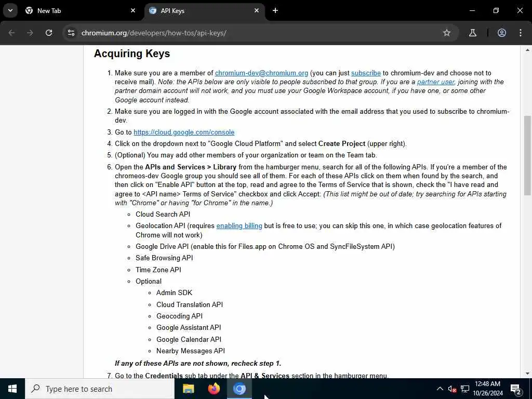Click the Admin SDK list item

(174, 293)
